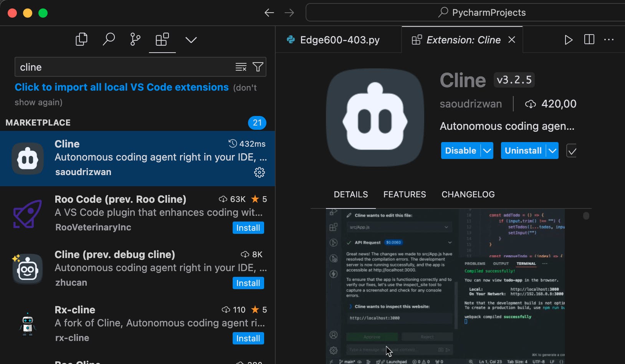Clear extension search results icon

coord(241,67)
